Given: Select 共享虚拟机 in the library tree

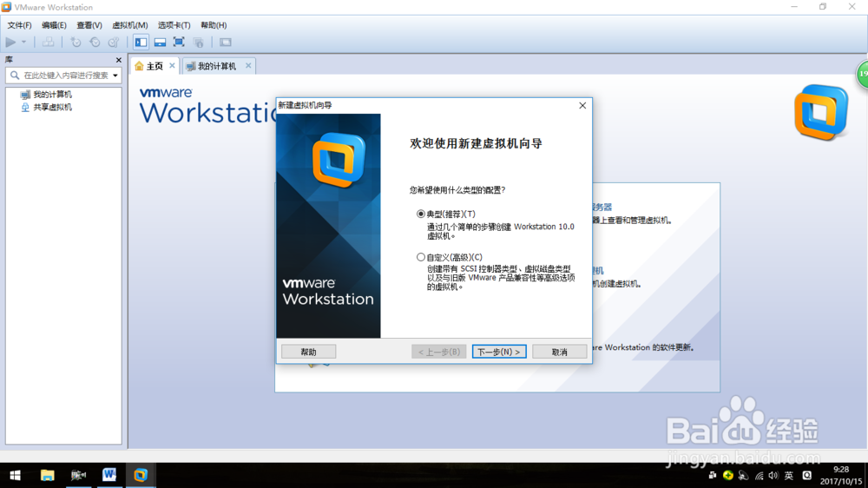Looking at the screenshot, I should [x=47, y=107].
